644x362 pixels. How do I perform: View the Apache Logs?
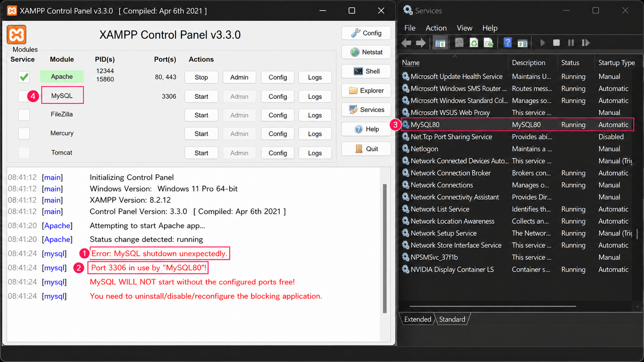315,77
